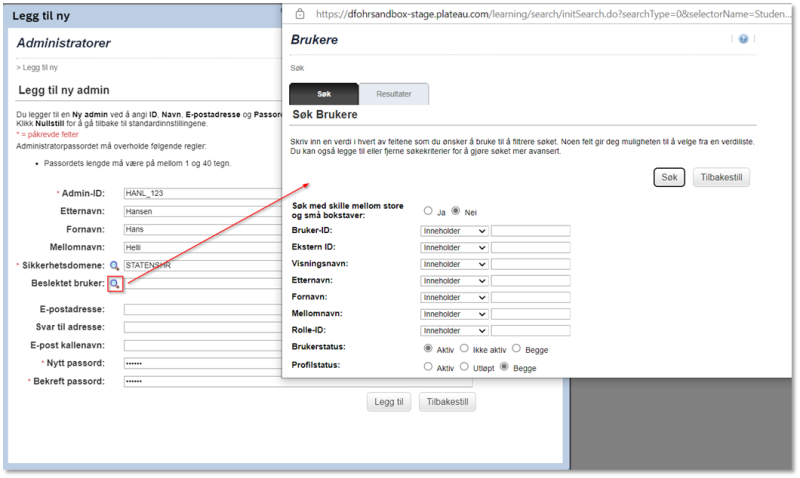Open the Sikkerhetsdomene search magnifier icon

115,266
